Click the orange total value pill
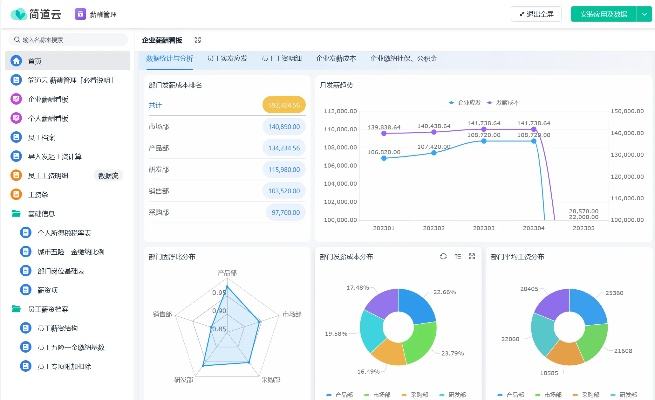The width and height of the screenshot is (655, 400). [283, 104]
